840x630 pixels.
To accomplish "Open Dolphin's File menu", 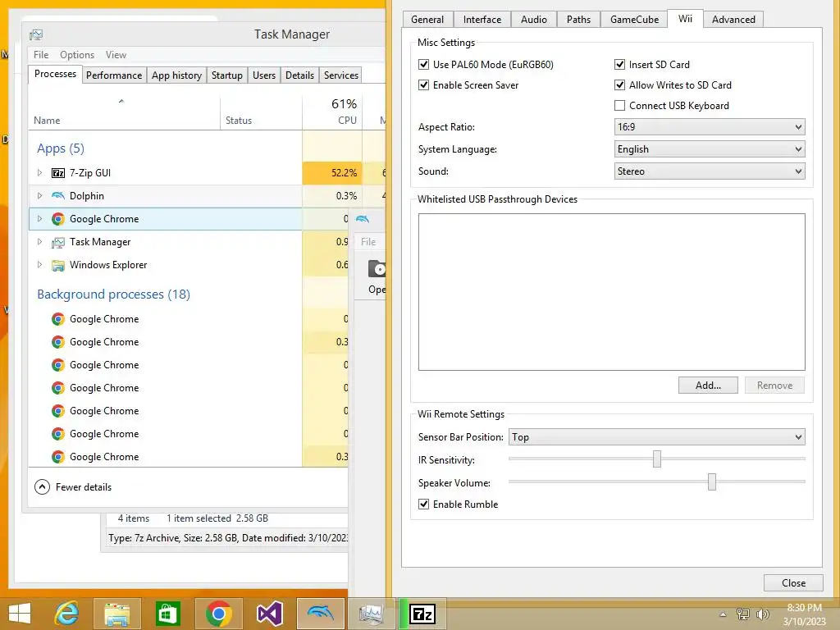I will pos(368,242).
